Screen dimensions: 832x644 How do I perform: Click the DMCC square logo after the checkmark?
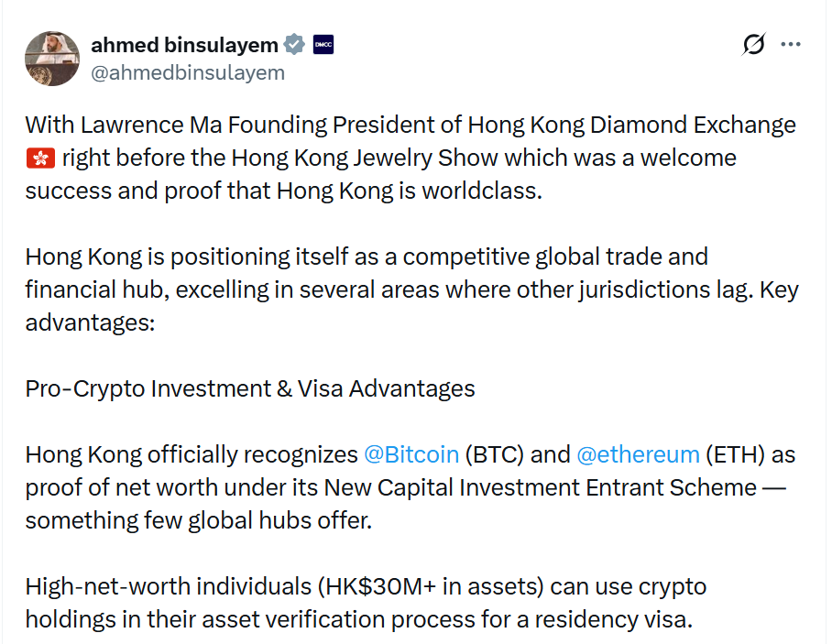click(322, 43)
